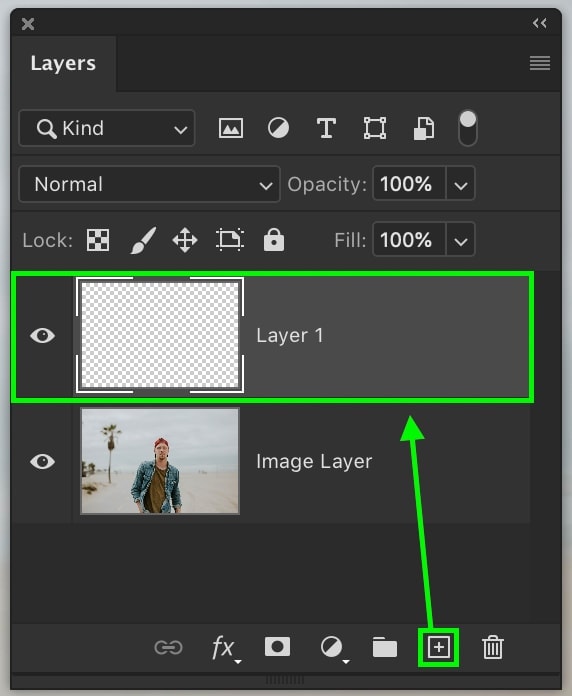The height and width of the screenshot is (696, 572).
Task: Add a layer mask
Action: [277, 647]
